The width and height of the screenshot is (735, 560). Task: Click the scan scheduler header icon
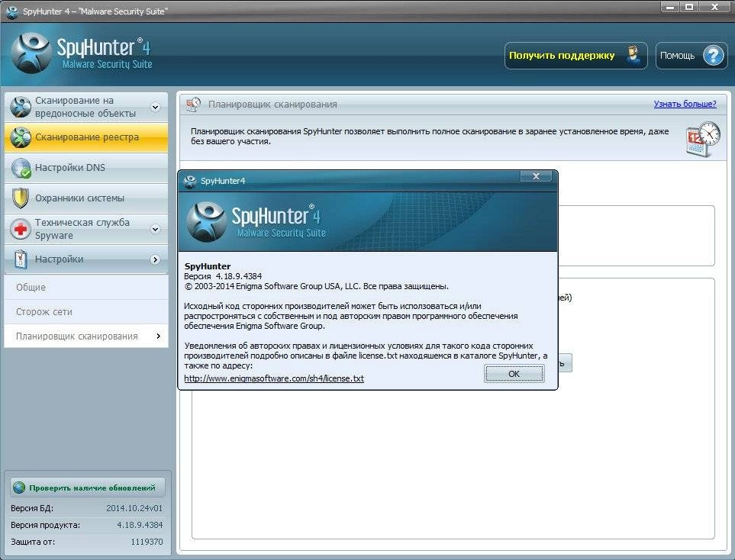click(193, 105)
